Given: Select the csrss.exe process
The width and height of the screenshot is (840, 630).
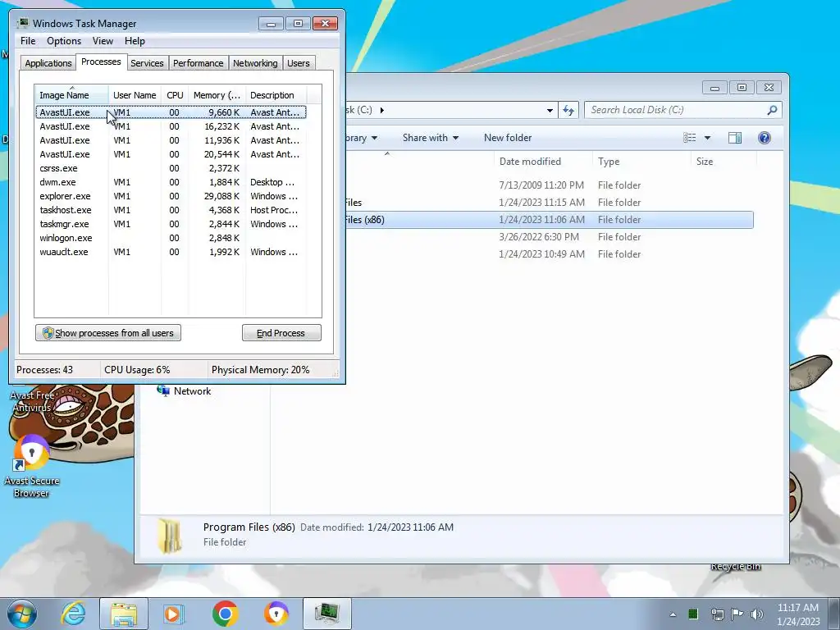Looking at the screenshot, I should tap(171, 168).
